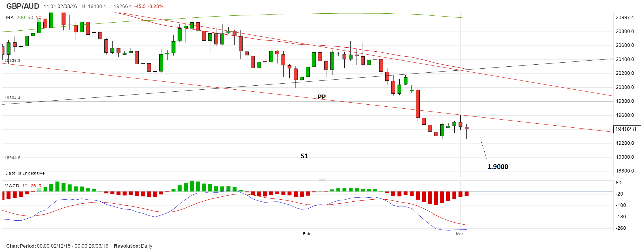Click the 1.9000 target annotation text
The height and width of the screenshot is (251, 644).
tap(498, 167)
